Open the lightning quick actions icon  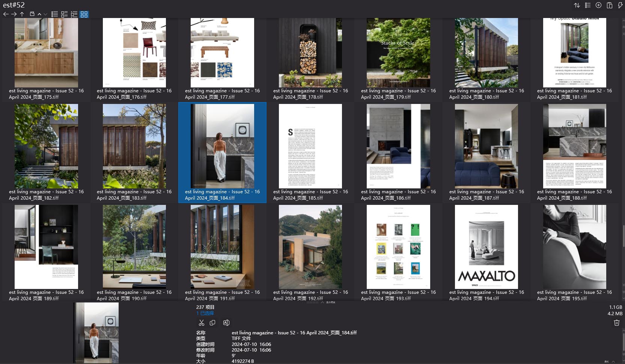[620, 5]
